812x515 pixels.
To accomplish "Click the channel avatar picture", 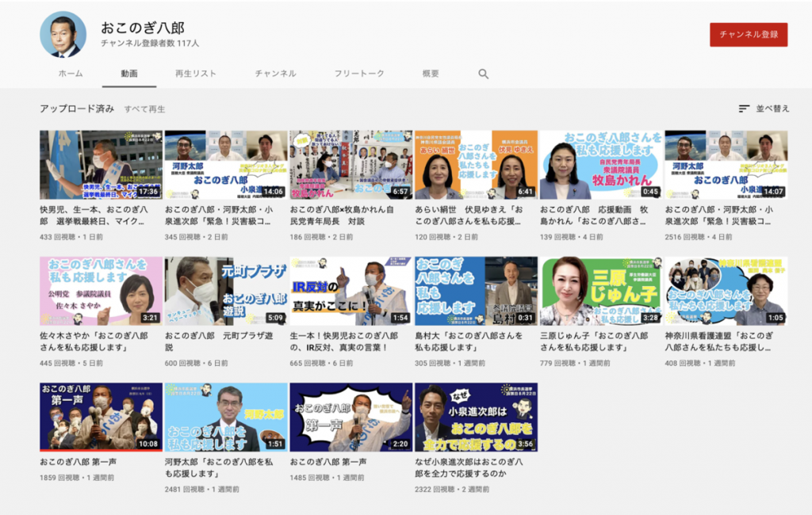I will pyautogui.click(x=63, y=35).
